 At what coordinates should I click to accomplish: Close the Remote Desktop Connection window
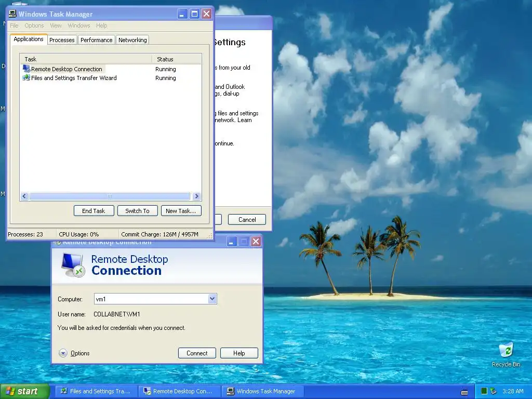coord(256,241)
